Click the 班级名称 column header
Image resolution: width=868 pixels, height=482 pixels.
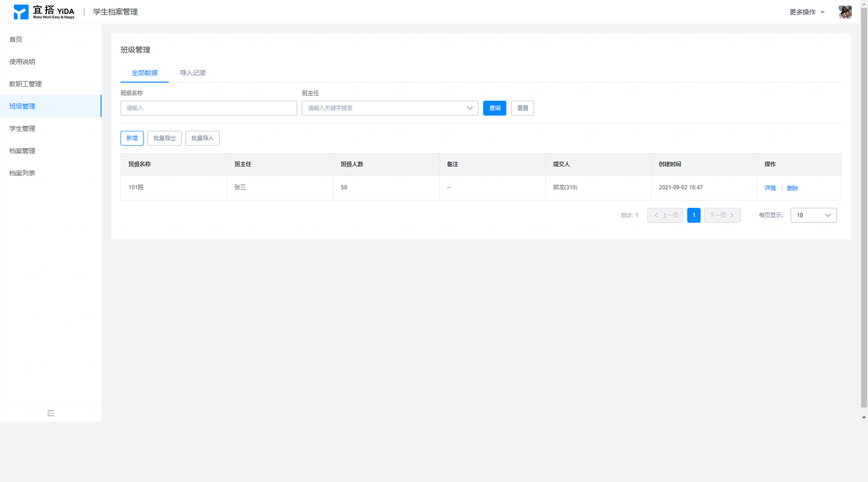(174, 164)
